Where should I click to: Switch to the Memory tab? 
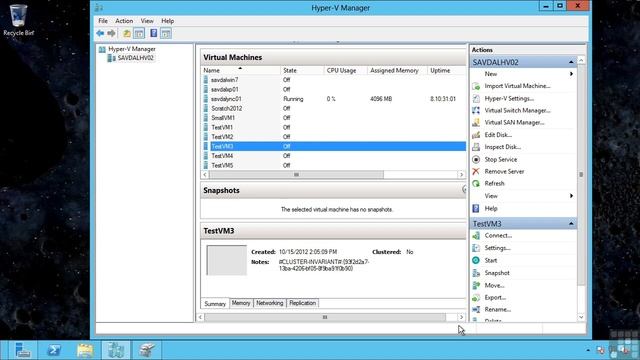241,303
